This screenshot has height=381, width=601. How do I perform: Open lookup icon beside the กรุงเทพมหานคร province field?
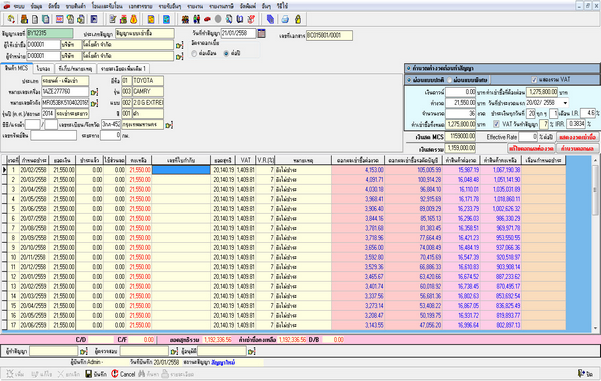coord(169,125)
